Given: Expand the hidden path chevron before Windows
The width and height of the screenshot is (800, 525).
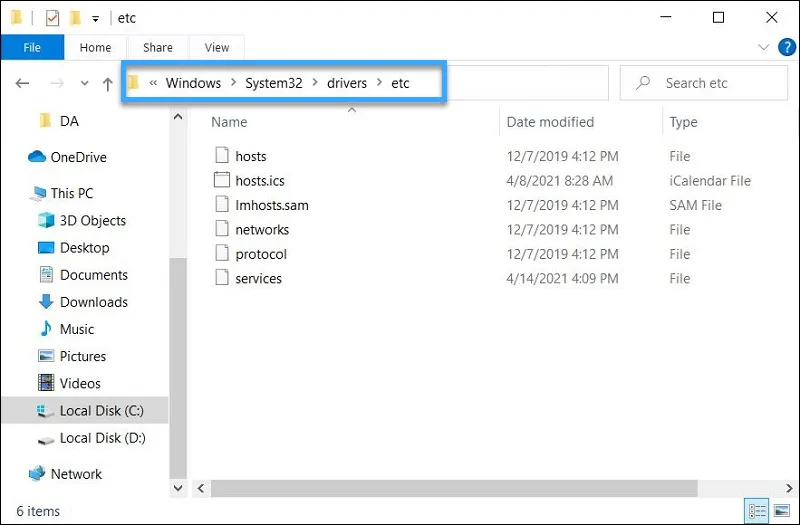Looking at the screenshot, I should (153, 83).
